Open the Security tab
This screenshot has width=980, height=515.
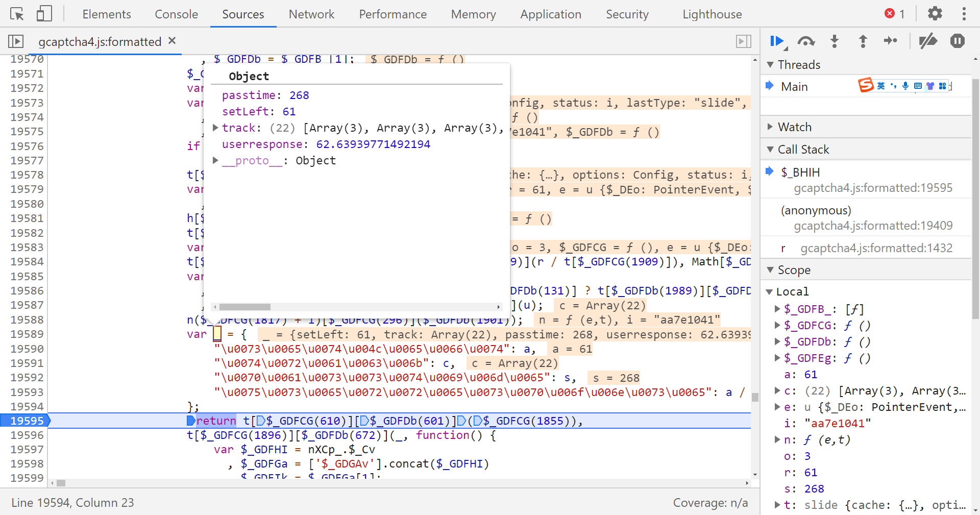pos(627,14)
